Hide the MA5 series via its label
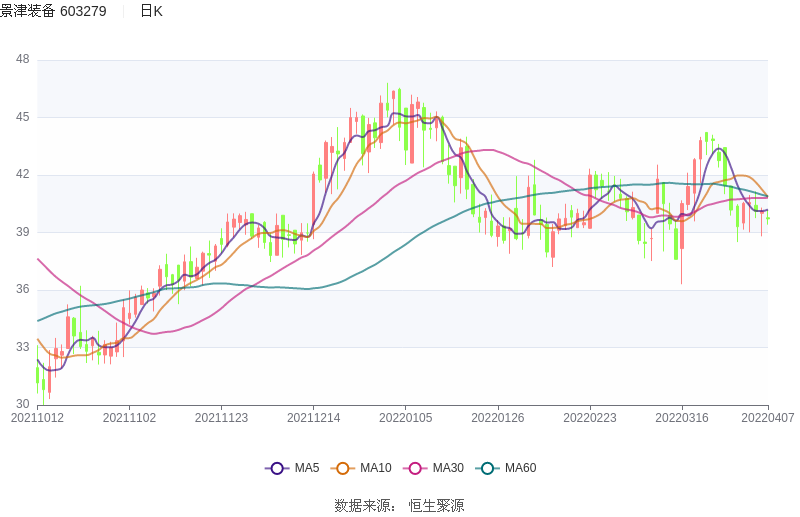 307,468
